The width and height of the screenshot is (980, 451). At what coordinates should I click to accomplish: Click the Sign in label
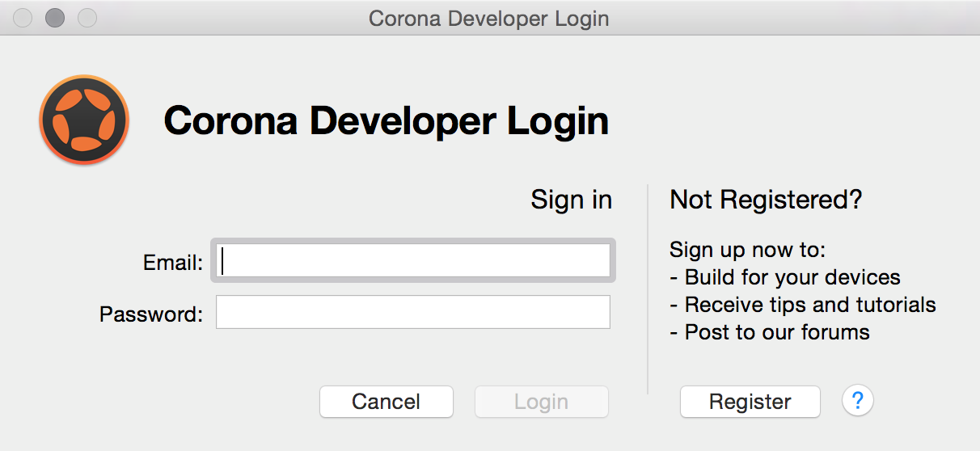(572, 200)
